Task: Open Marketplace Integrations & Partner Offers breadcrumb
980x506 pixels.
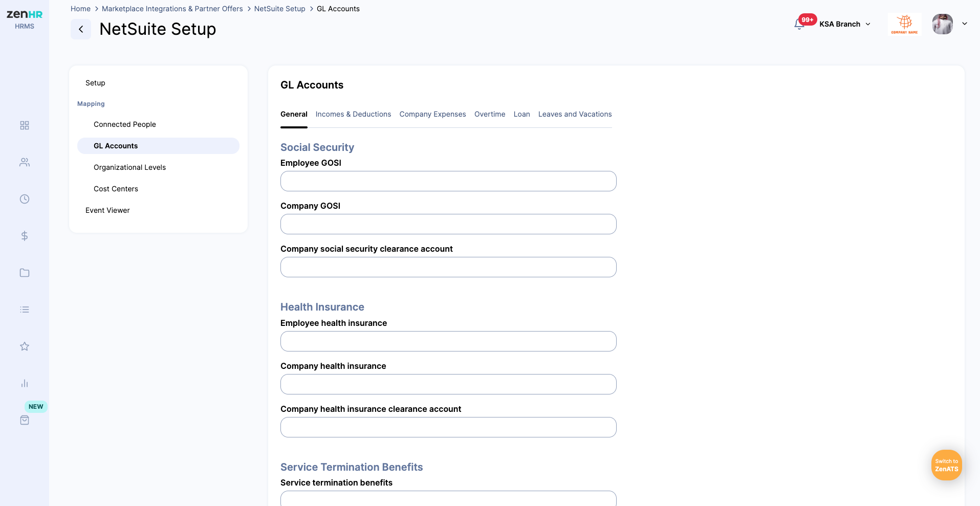Action: pyautogui.click(x=172, y=9)
